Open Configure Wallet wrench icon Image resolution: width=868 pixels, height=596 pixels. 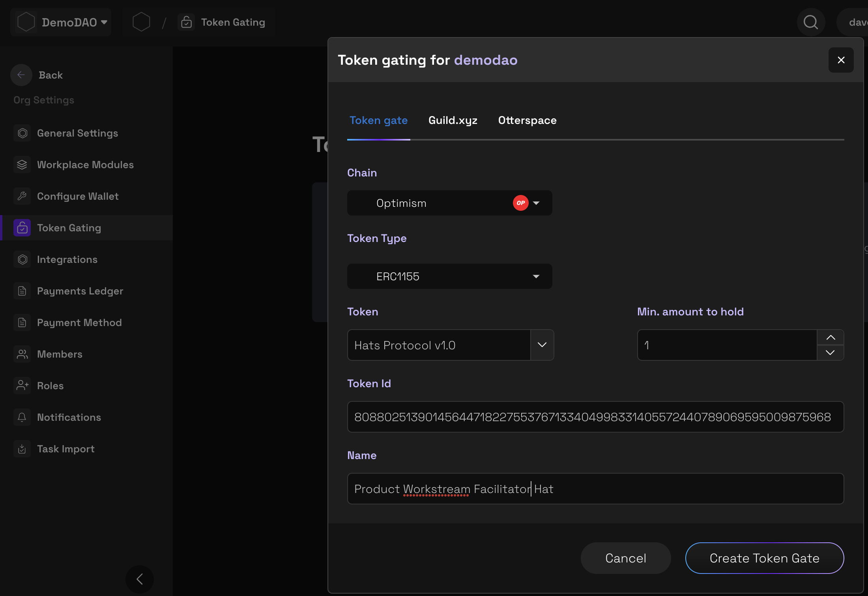pos(22,196)
